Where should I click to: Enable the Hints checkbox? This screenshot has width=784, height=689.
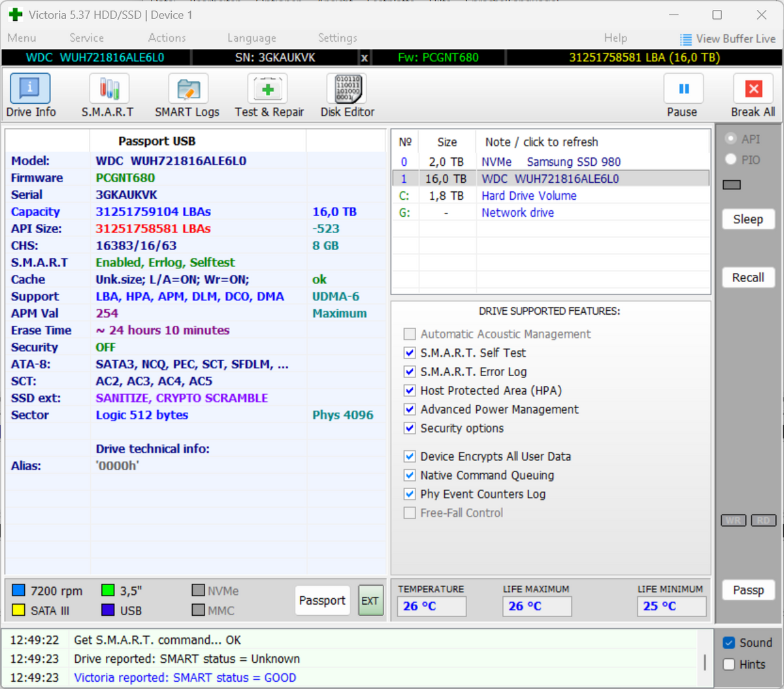point(729,665)
